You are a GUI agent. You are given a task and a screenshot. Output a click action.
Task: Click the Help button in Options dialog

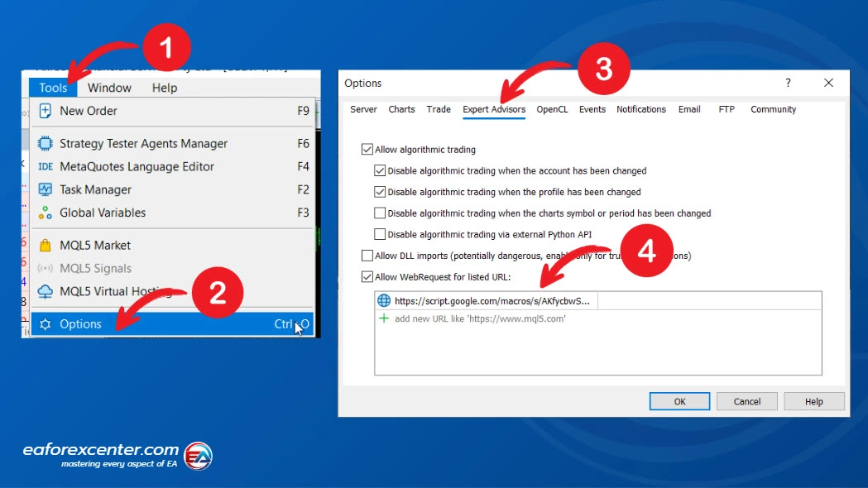tap(813, 402)
